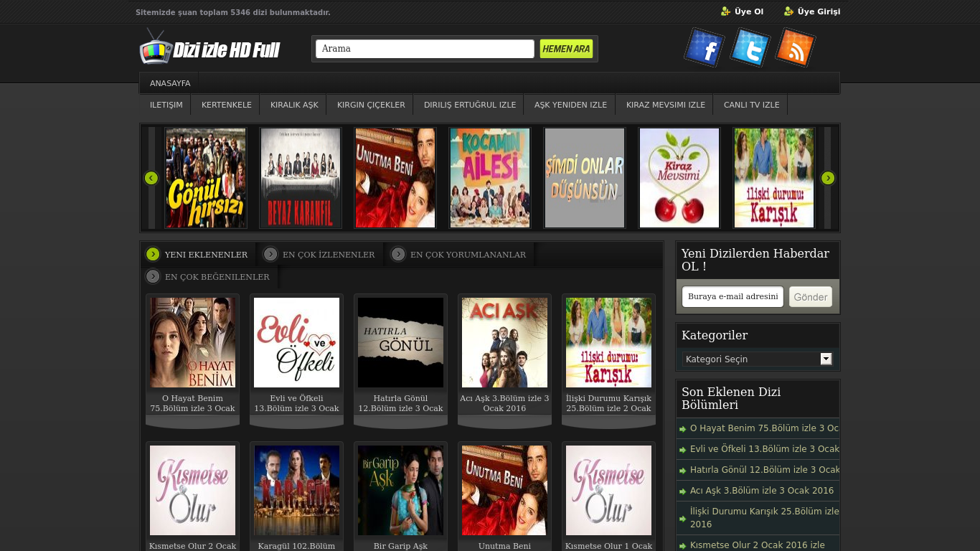The height and width of the screenshot is (551, 980).
Task: Open the Beyaz Karanfil carousel poster
Action: pos(301,178)
